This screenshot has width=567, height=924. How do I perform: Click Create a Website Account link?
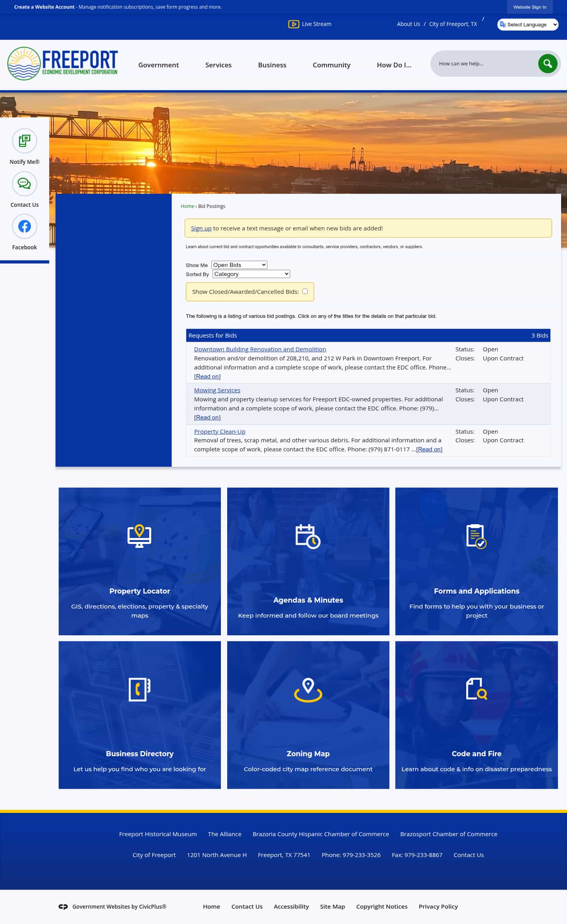click(x=44, y=7)
